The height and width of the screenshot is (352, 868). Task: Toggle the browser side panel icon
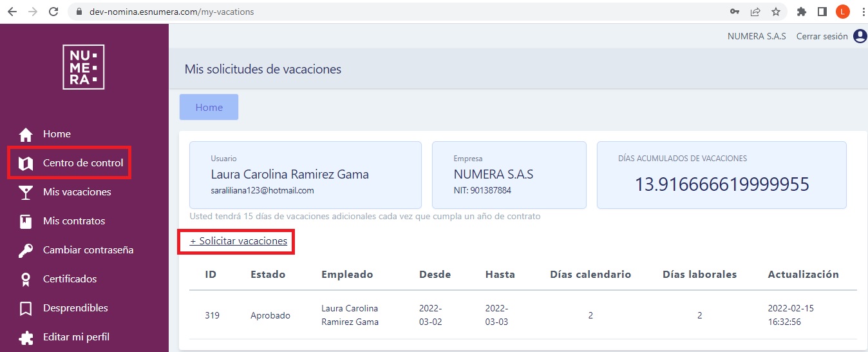[x=822, y=12]
